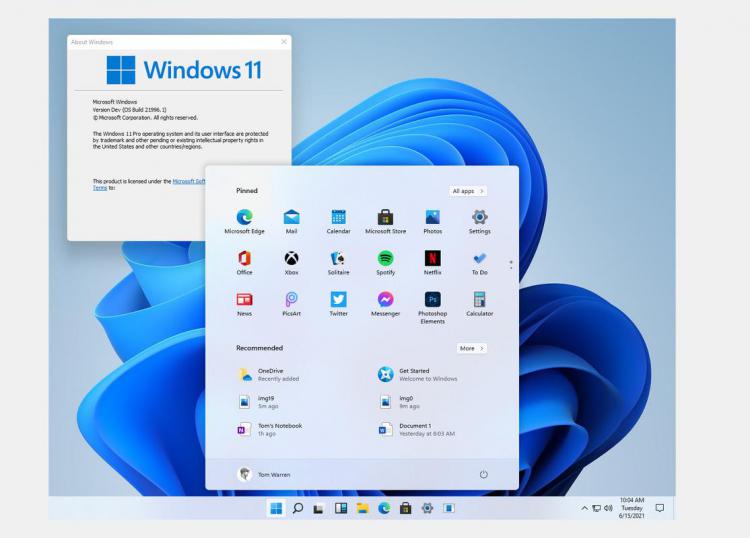Open Spotify
The width and height of the screenshot is (750, 538).
click(386, 263)
